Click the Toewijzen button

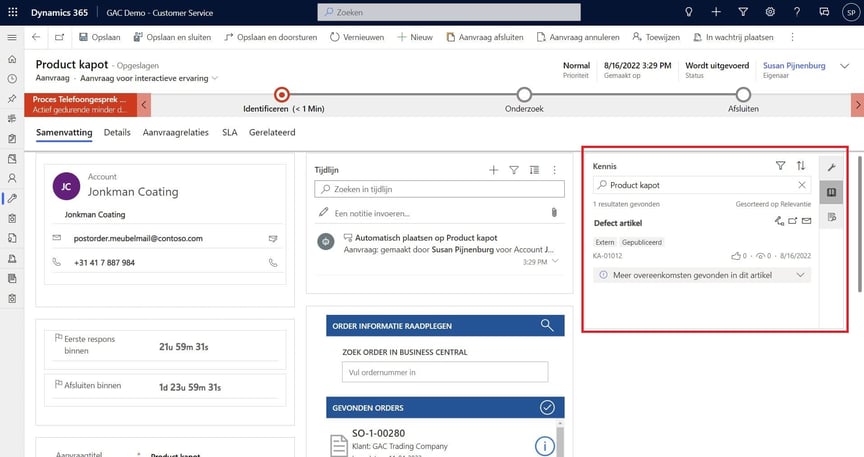pyautogui.click(x=656, y=37)
